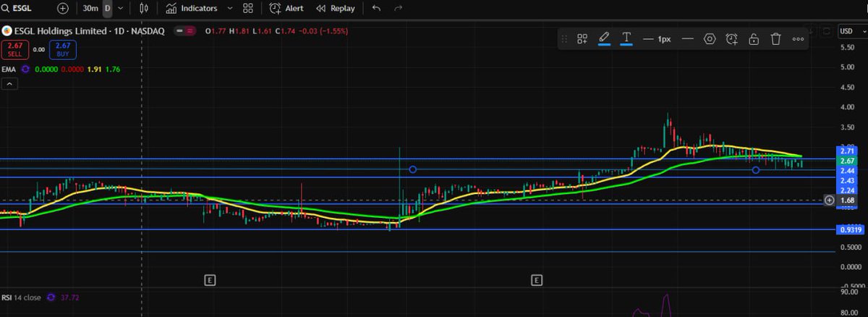The image size is (868, 317).
Task: Open the left earnings E marker
Action: [210, 279]
